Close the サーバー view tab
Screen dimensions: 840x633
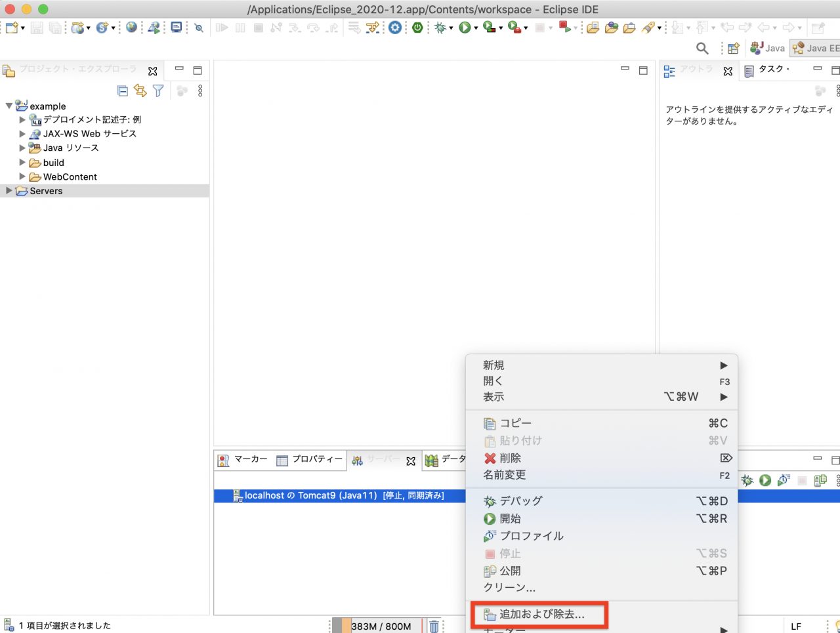pos(411,461)
